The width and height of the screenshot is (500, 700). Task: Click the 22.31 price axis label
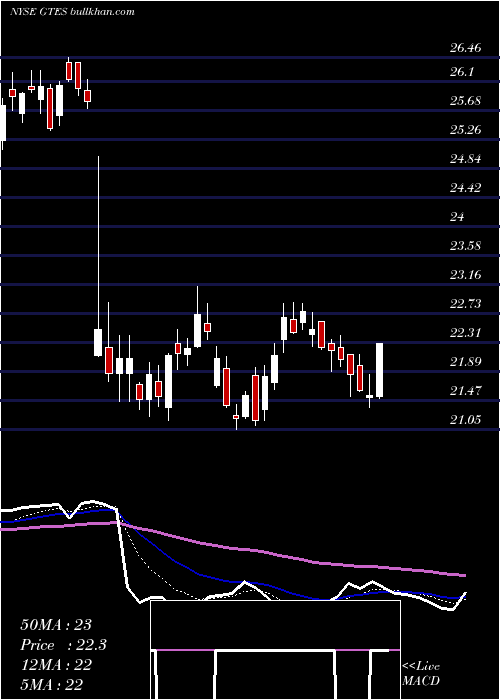(466, 333)
